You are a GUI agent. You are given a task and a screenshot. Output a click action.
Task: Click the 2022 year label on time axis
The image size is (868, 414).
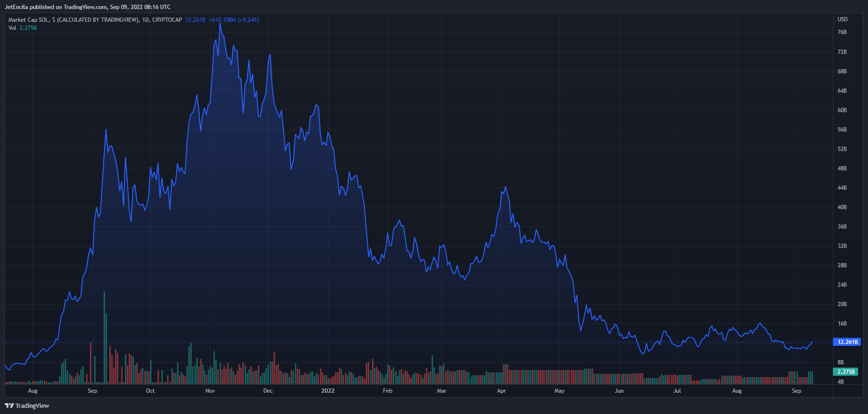328,391
